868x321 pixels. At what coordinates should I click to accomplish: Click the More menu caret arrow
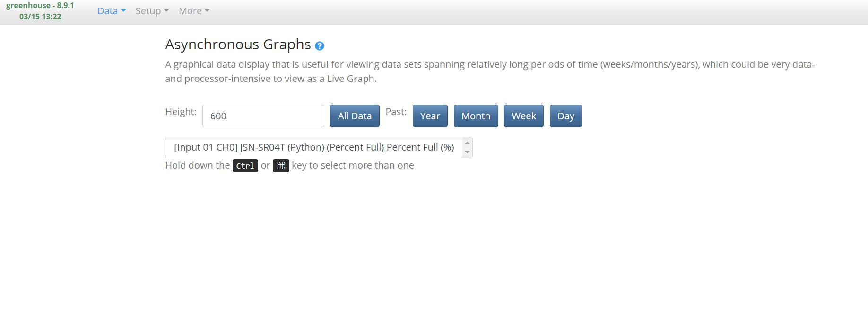pyautogui.click(x=207, y=11)
